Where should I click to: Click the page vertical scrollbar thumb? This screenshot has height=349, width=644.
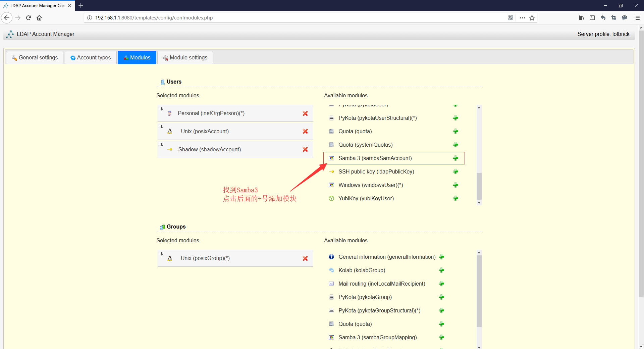641,164
